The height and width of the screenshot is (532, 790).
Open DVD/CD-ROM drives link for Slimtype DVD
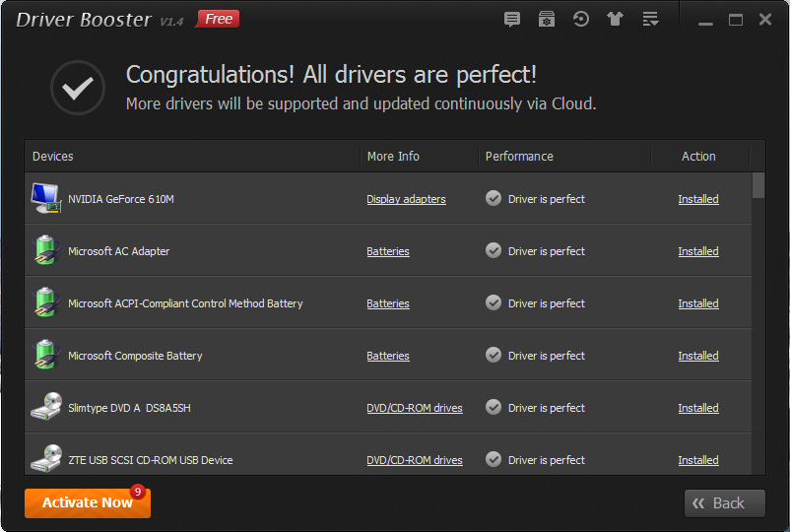pyautogui.click(x=414, y=408)
